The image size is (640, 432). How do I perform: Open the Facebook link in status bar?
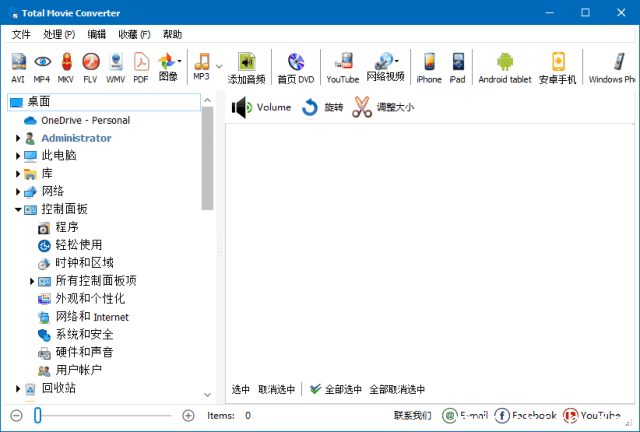pos(526,415)
